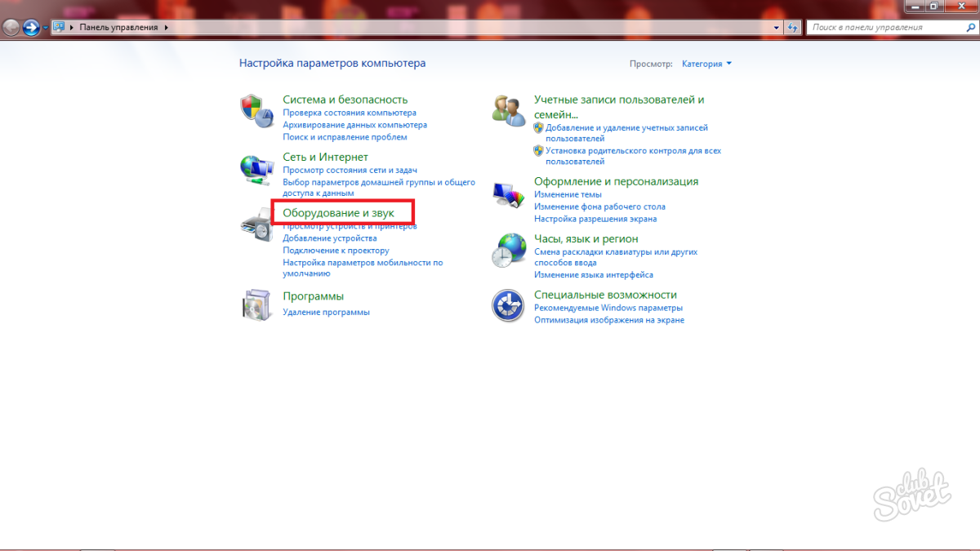Click Панель управления in the address breadcrumb
This screenshot has height=551, width=980.
[x=118, y=27]
